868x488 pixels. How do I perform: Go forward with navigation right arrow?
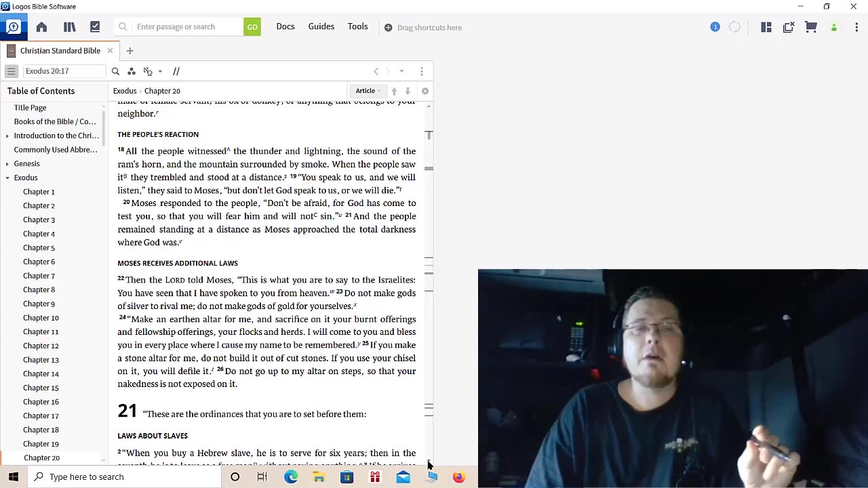pyautogui.click(x=388, y=71)
